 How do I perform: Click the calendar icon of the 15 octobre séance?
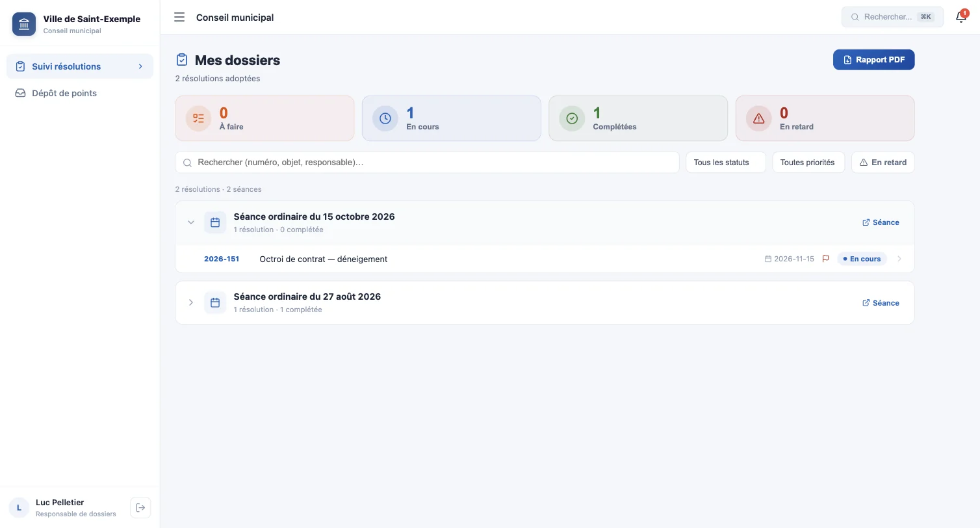click(x=215, y=222)
